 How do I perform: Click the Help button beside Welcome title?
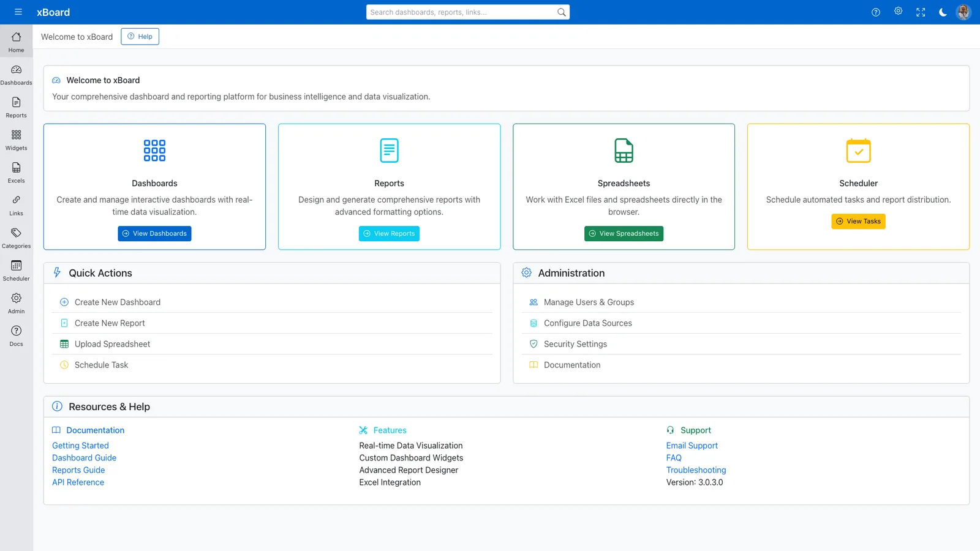(x=140, y=37)
